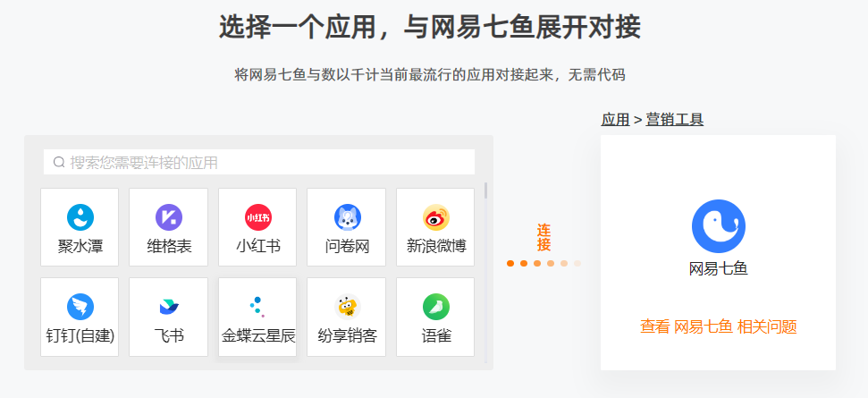868x398 pixels.
Task: Open the 金蝶云星辰 icon
Action: [258, 307]
